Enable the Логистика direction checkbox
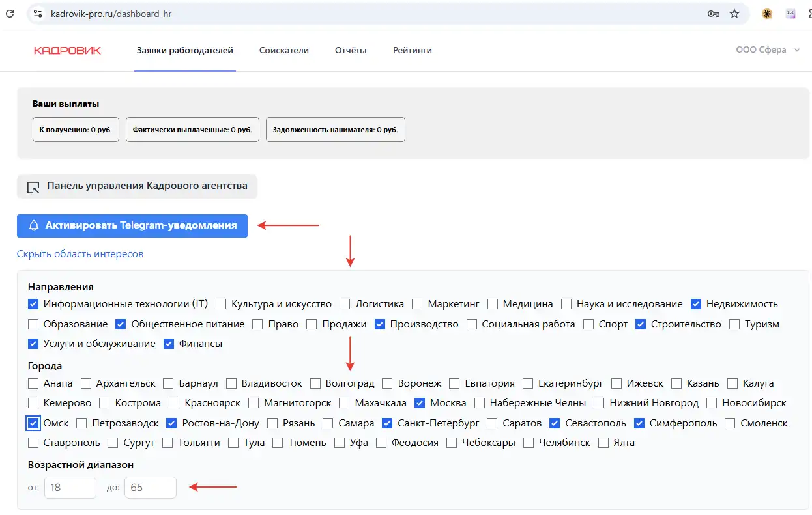The image size is (812, 515). pos(345,304)
